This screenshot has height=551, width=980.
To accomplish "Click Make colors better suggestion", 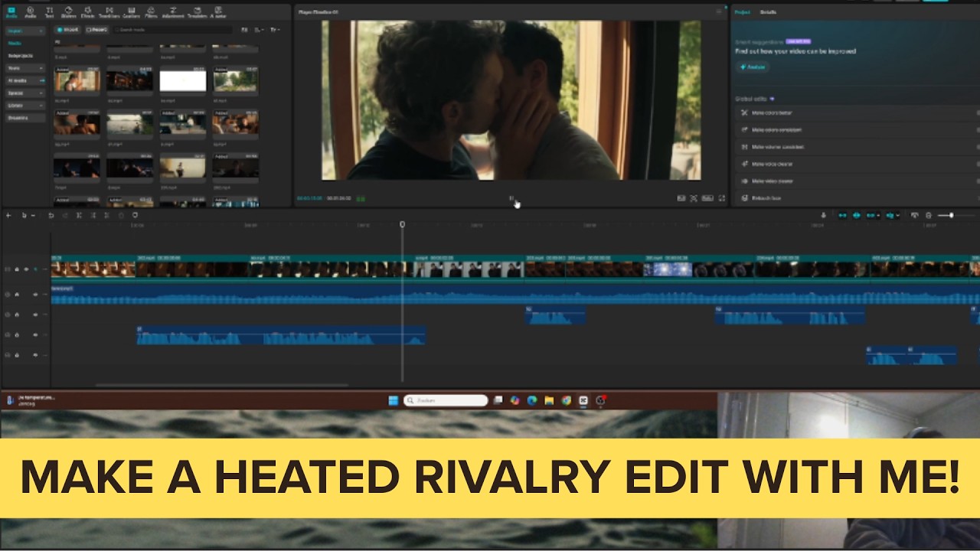I will click(856, 112).
